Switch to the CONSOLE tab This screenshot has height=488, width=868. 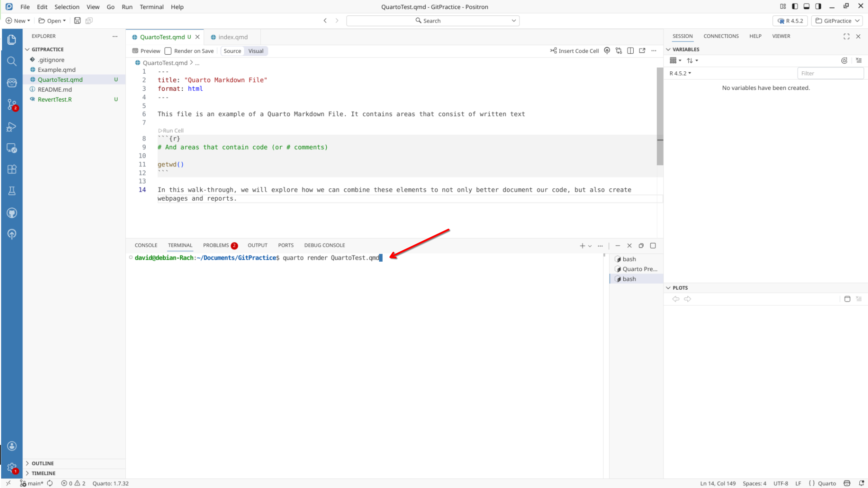146,245
